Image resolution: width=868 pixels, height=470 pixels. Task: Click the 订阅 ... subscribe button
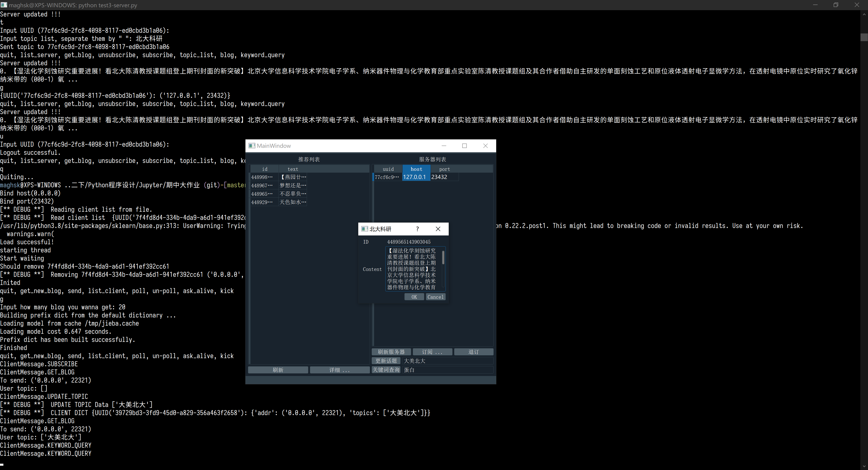432,352
